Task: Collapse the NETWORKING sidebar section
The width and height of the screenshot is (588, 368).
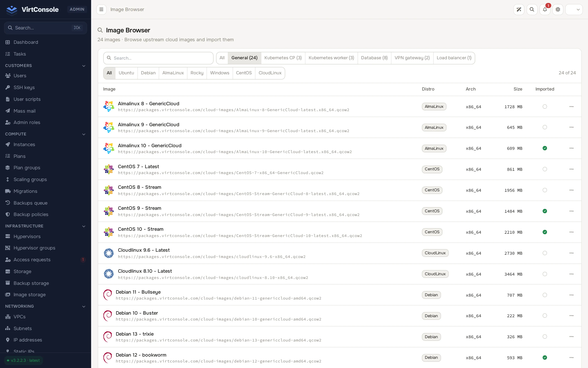Action: (45, 306)
